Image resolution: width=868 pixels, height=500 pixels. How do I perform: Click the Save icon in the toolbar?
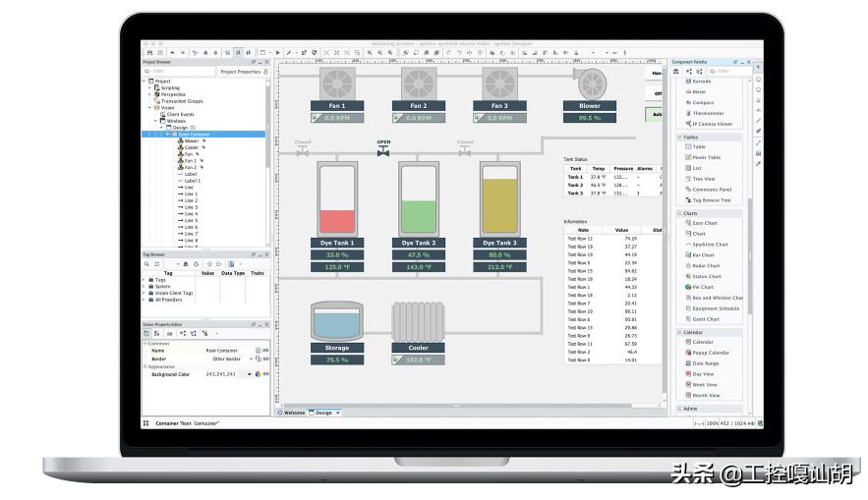tap(149, 52)
